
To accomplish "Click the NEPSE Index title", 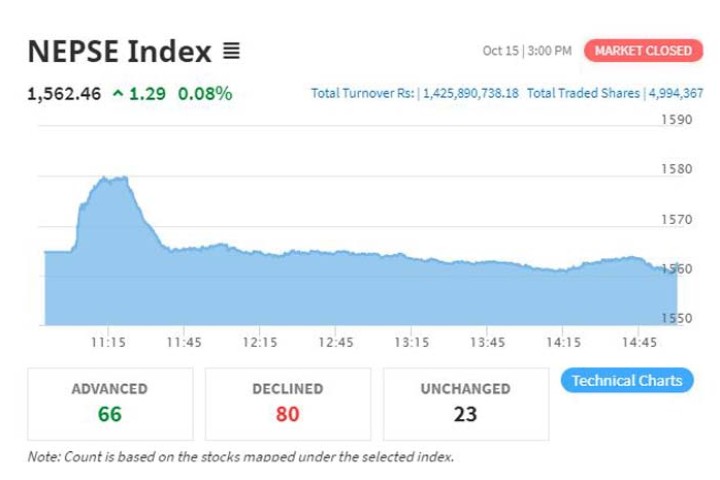I will pos(119,51).
